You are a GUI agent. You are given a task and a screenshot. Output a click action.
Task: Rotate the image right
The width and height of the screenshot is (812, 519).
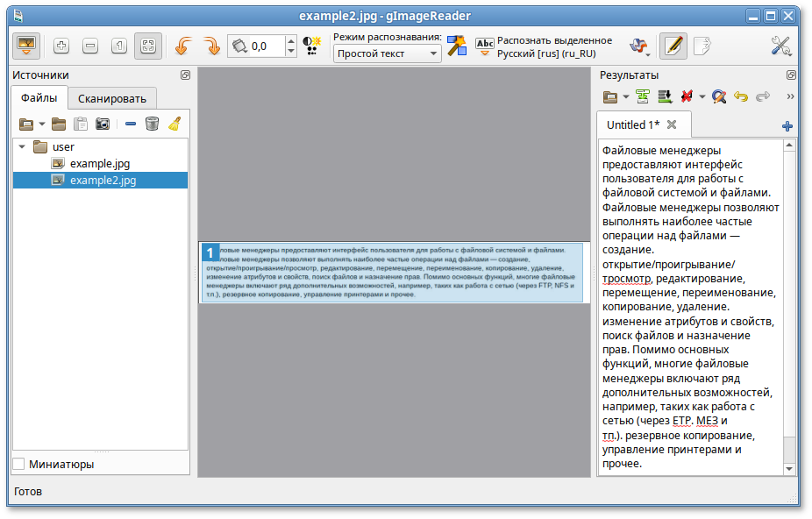pyautogui.click(x=211, y=46)
